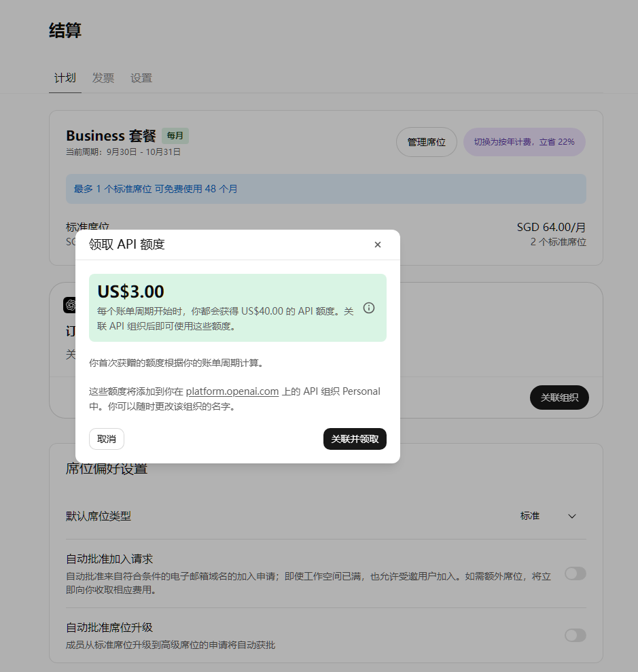Click the OpenAI logo icon behind dialog

69,305
